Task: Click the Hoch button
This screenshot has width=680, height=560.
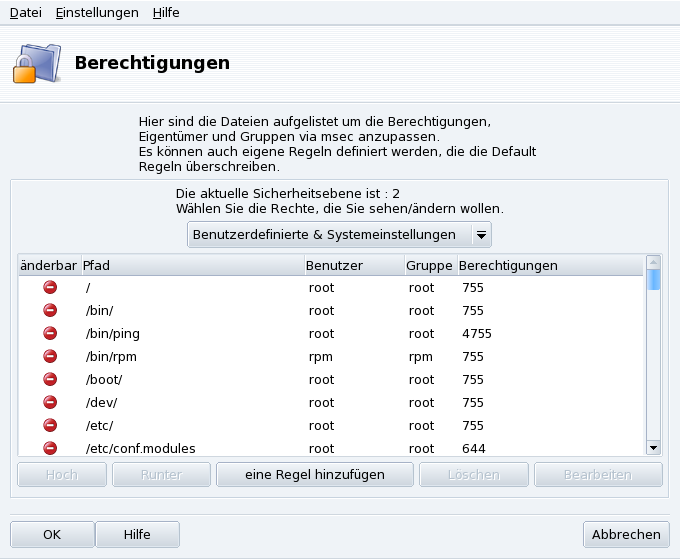Action: click(x=62, y=475)
